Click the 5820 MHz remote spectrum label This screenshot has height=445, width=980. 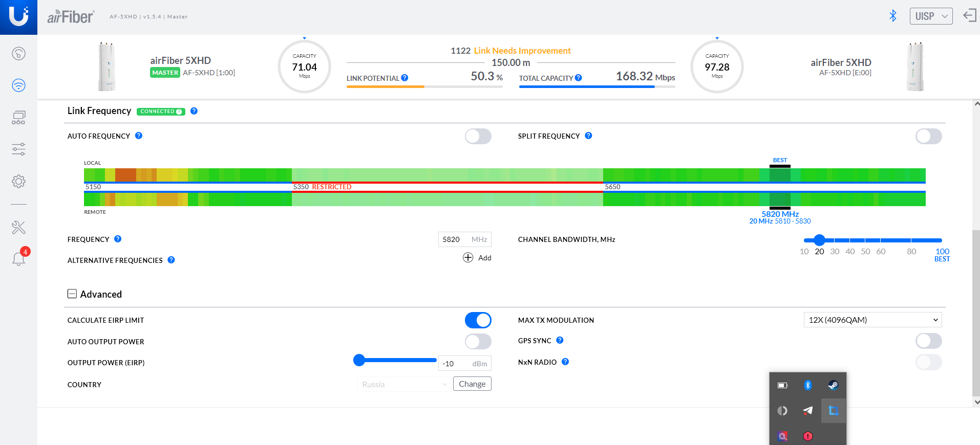coord(780,214)
